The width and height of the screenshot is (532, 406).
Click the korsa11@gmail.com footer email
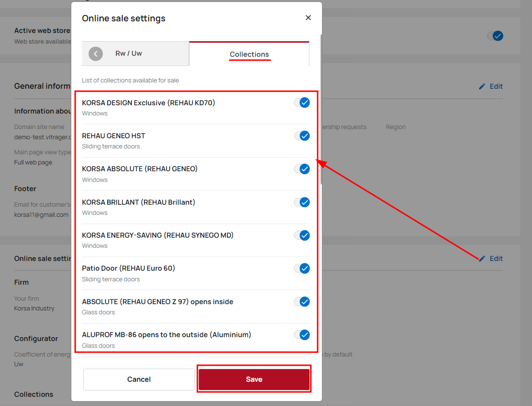point(41,215)
